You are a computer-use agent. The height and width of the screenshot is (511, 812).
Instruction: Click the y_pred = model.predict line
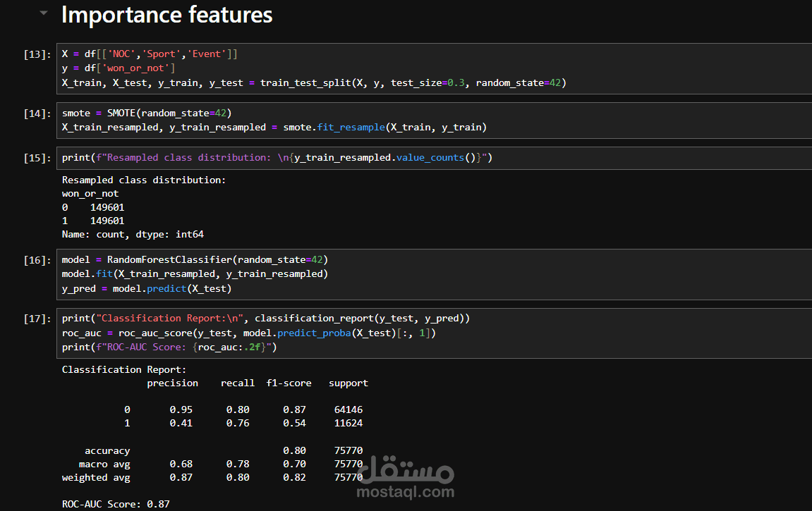[x=147, y=288]
